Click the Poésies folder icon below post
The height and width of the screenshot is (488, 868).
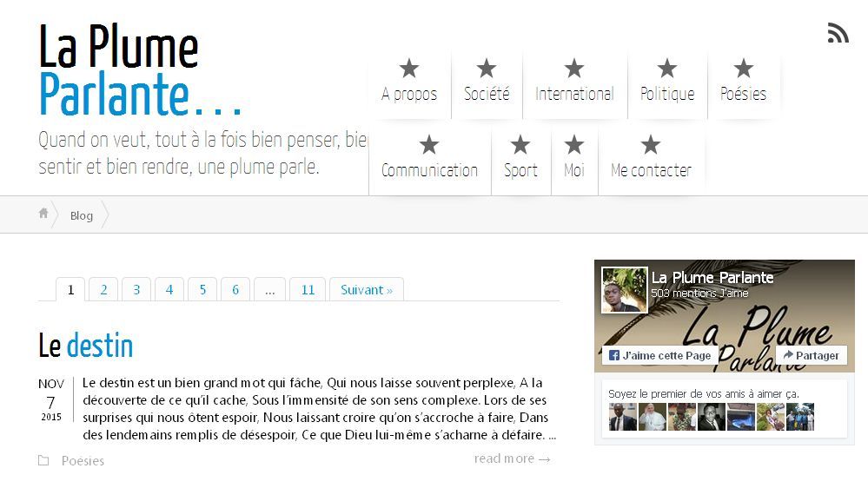[43, 461]
